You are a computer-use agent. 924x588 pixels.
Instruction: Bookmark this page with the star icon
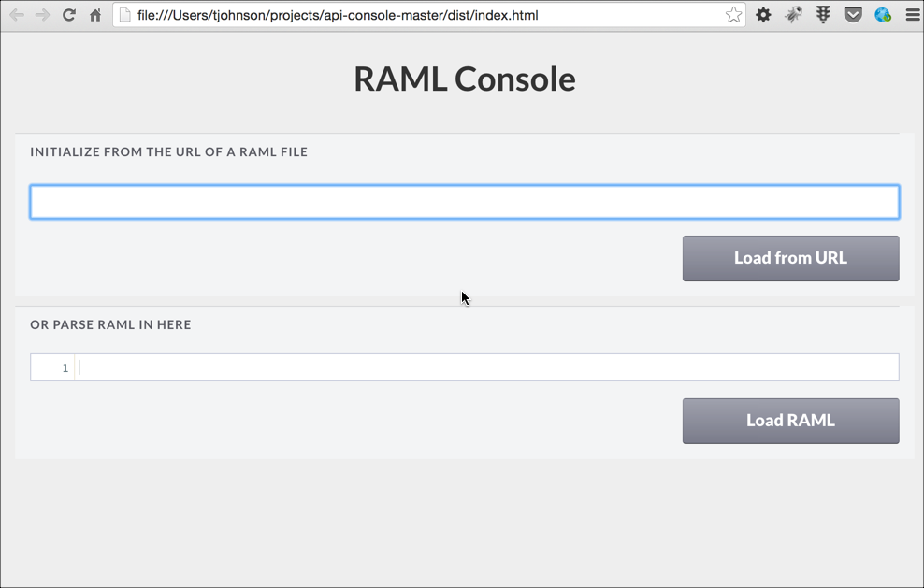(x=733, y=15)
